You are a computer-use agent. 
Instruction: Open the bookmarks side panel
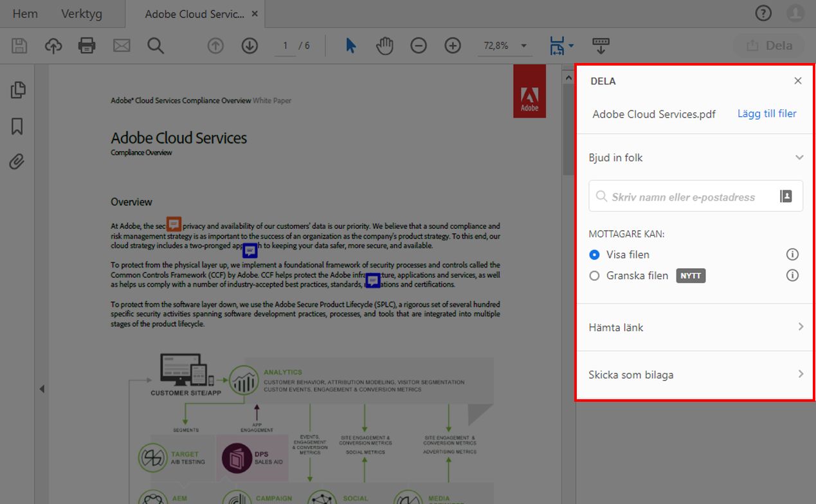[x=17, y=126]
